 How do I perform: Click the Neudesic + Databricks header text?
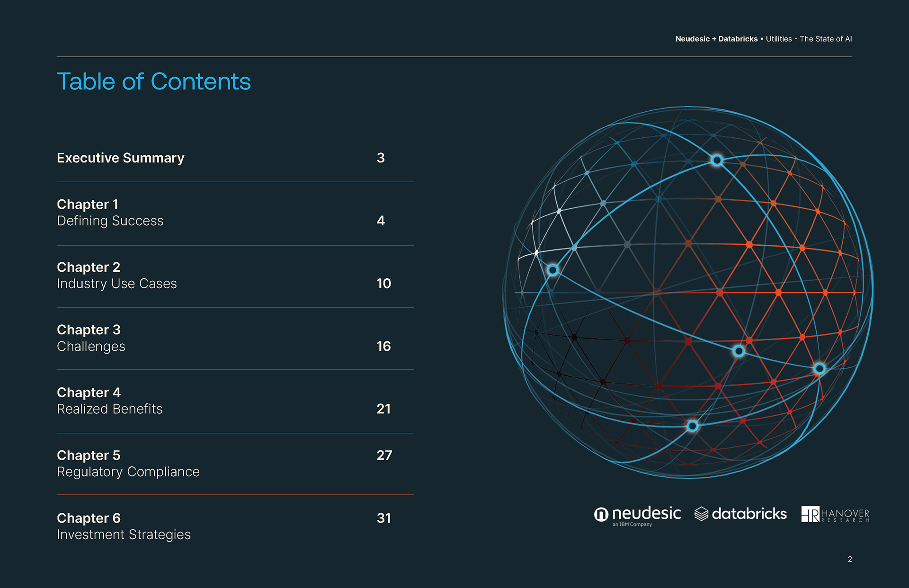716,39
